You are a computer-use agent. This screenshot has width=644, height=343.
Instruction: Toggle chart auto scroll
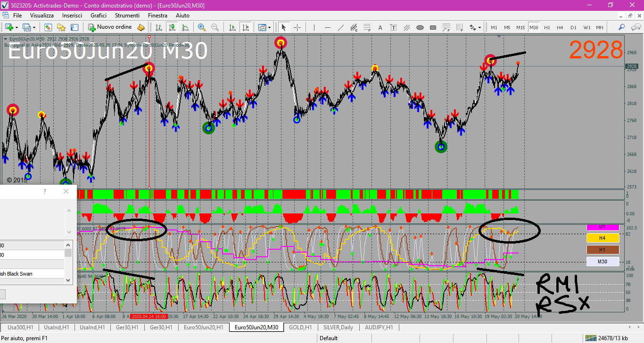point(232,27)
